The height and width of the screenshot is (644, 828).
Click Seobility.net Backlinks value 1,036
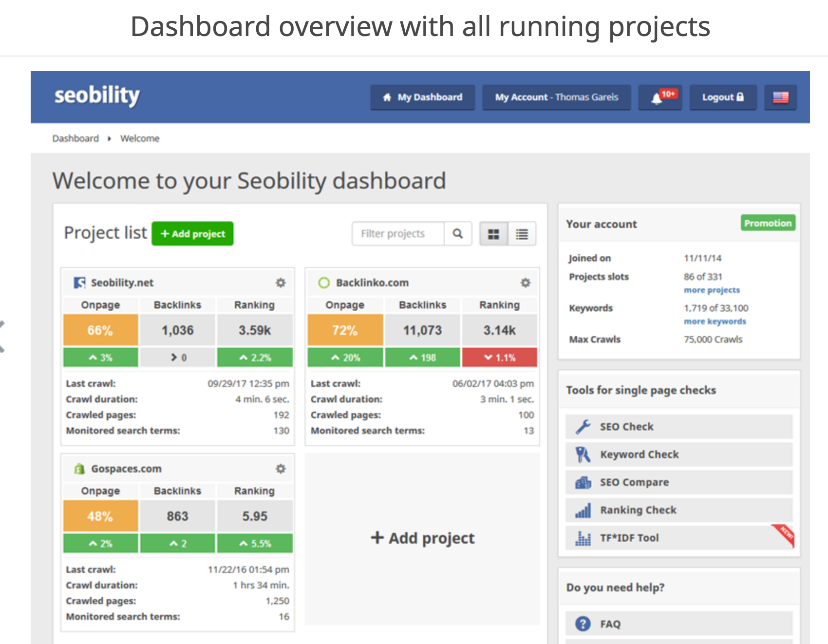tap(178, 330)
